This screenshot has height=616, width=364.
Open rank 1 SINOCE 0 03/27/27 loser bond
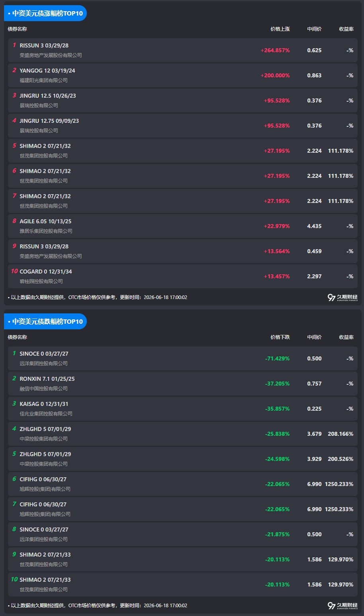(44, 354)
